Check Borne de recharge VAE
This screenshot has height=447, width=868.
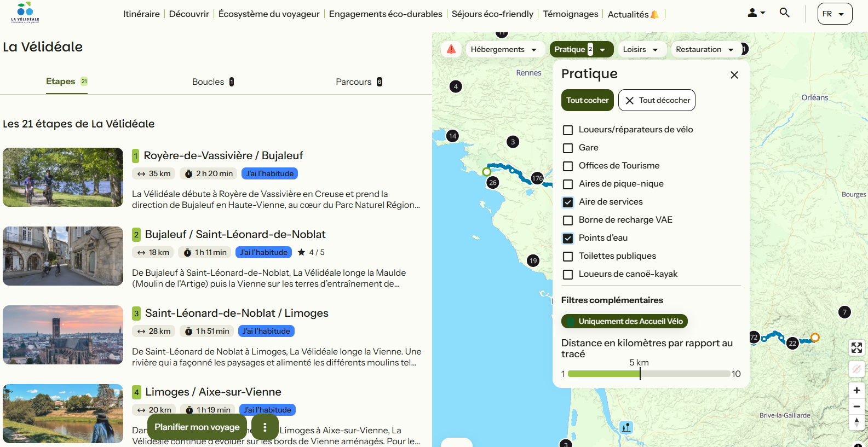568,220
